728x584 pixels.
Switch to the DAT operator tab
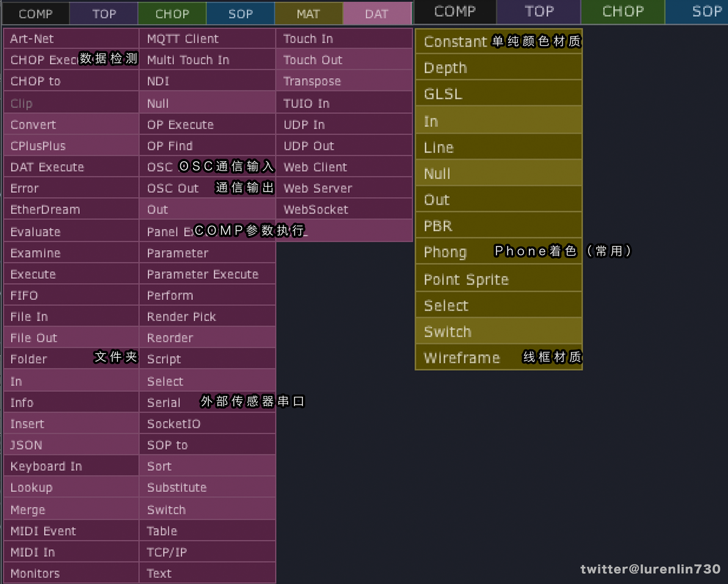point(377,13)
